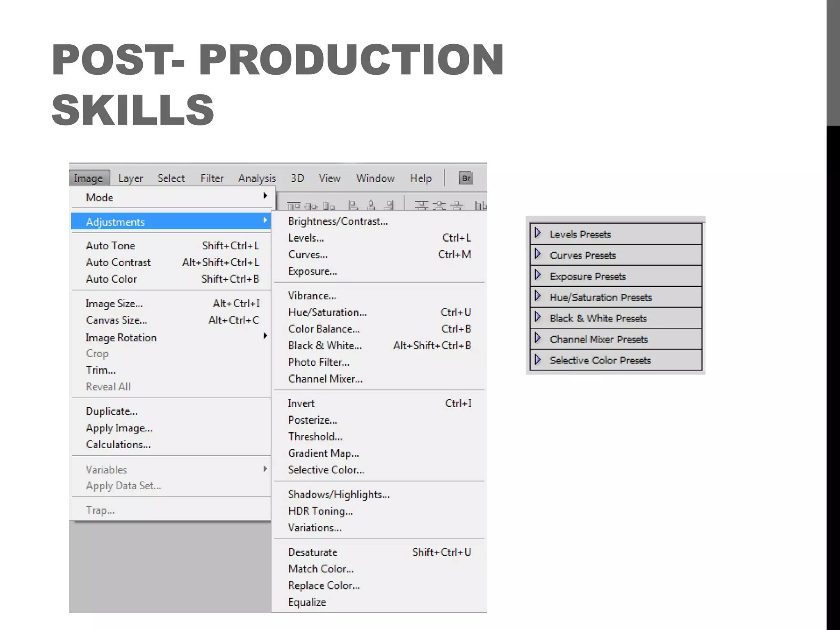Choose Duplicate... in the Image menu
This screenshot has width=840, height=630.
(171, 411)
